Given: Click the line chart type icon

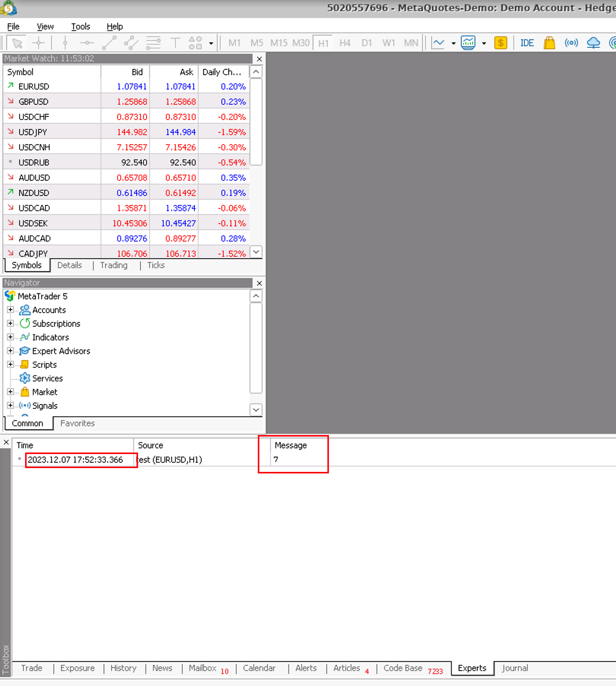Looking at the screenshot, I should [x=438, y=43].
